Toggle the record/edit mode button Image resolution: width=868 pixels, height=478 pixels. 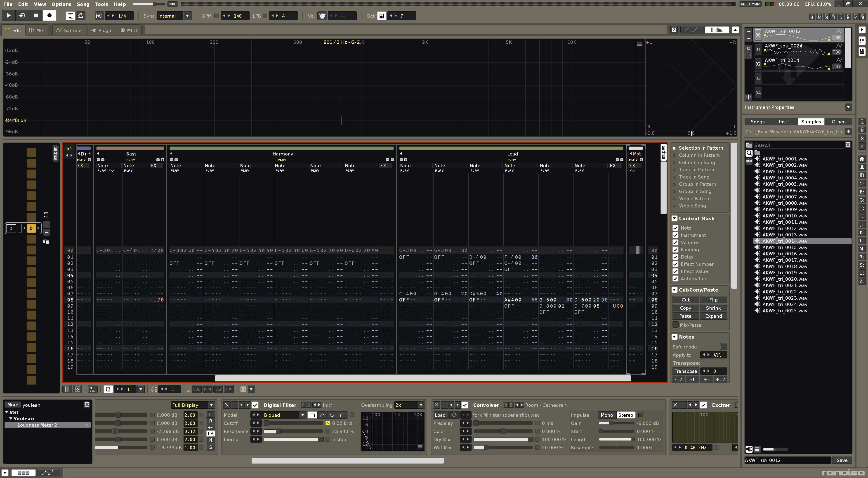50,16
